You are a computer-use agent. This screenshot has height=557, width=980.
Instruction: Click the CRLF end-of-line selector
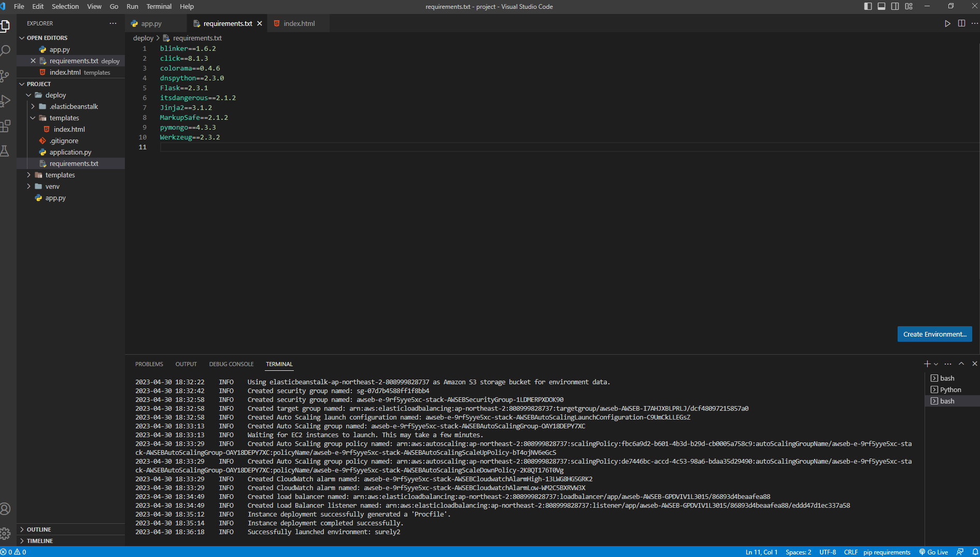point(851,552)
